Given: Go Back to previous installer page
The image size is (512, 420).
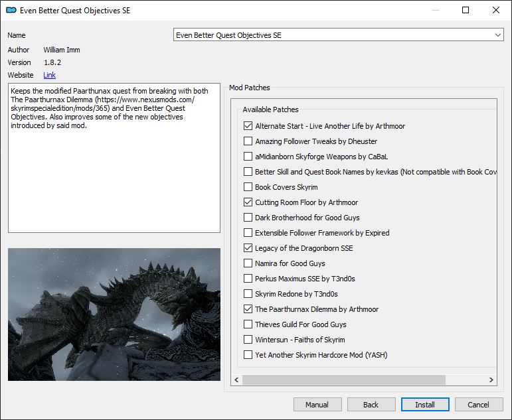Looking at the screenshot, I should coord(371,405).
